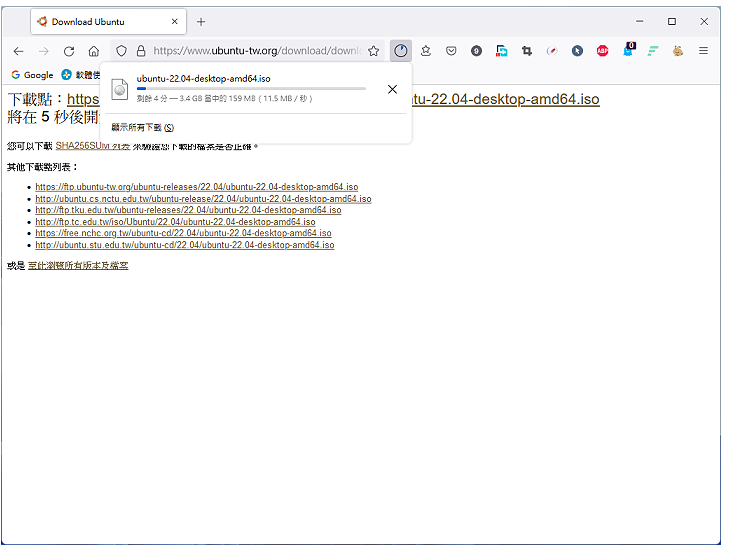Open the SHA256SUM list link

pyautogui.click(x=93, y=146)
